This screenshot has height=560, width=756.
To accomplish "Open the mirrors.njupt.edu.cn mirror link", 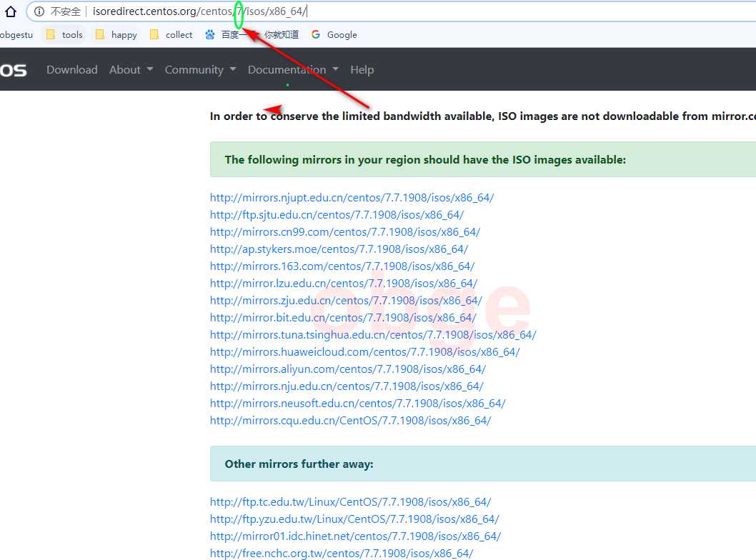I will click(x=352, y=198).
